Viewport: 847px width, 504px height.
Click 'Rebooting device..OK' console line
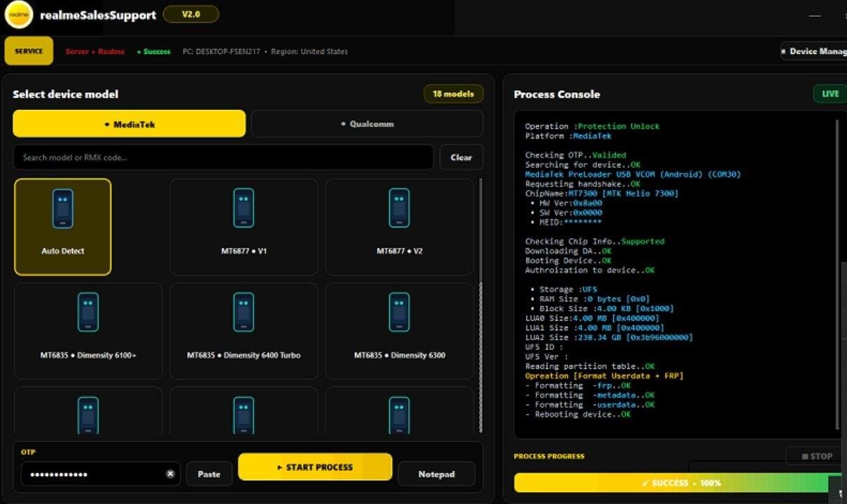(x=577, y=414)
